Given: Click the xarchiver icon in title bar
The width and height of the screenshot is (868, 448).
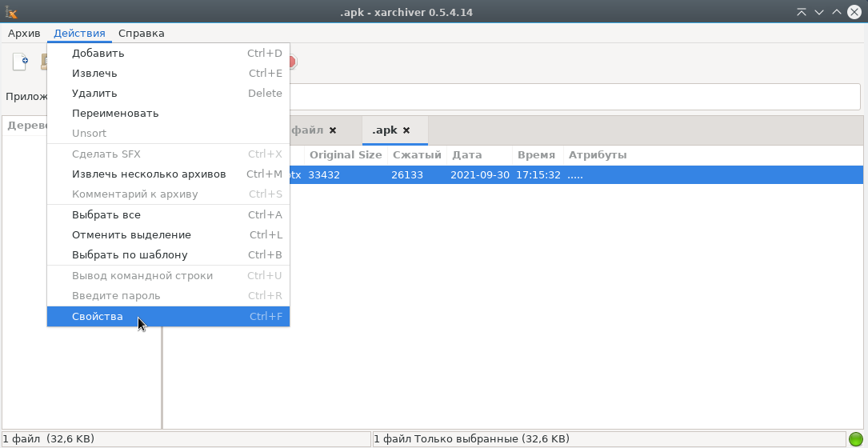Looking at the screenshot, I should point(11,11).
